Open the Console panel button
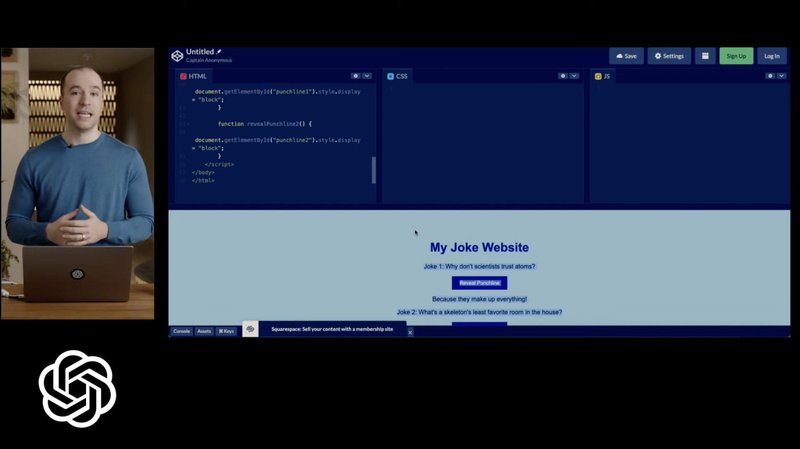 [x=182, y=331]
